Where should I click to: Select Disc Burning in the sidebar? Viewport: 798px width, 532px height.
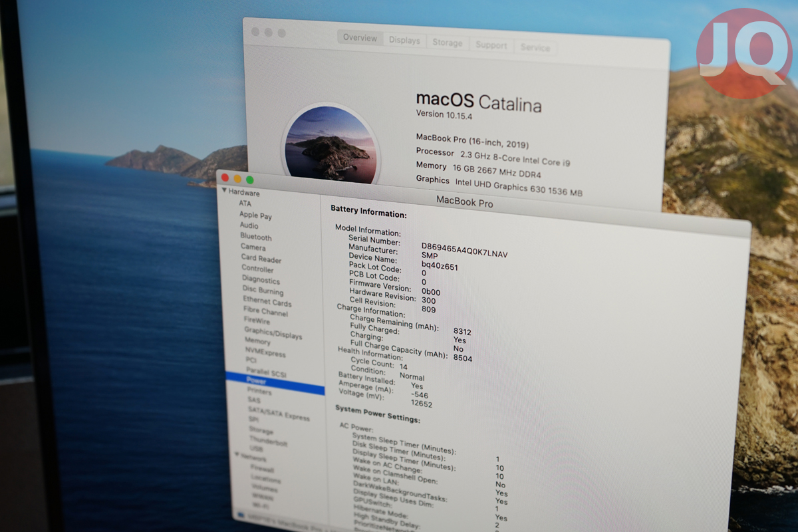(x=263, y=291)
